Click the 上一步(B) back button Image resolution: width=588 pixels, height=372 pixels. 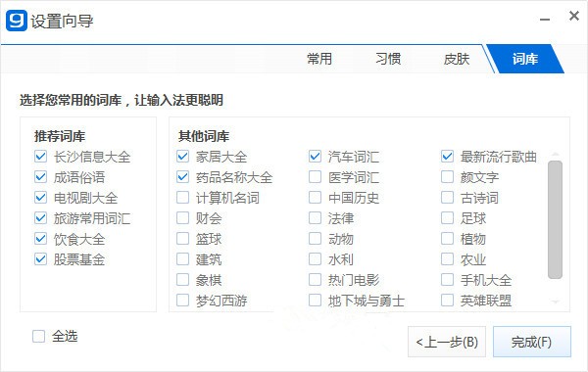[x=447, y=342]
